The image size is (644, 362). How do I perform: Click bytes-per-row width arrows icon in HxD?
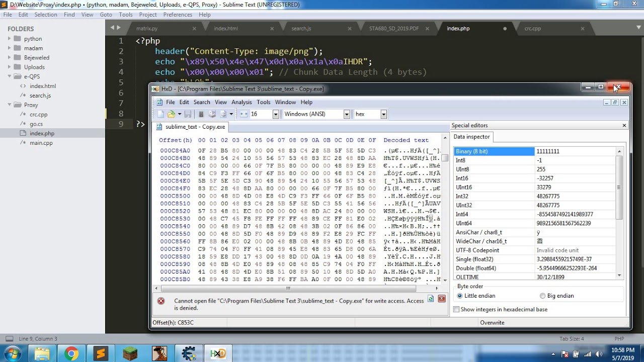tap(244, 114)
